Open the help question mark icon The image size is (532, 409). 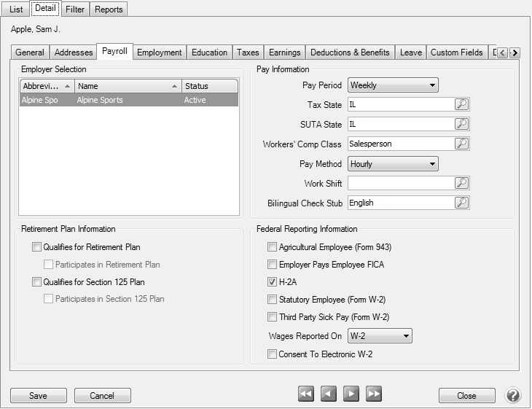512,395
